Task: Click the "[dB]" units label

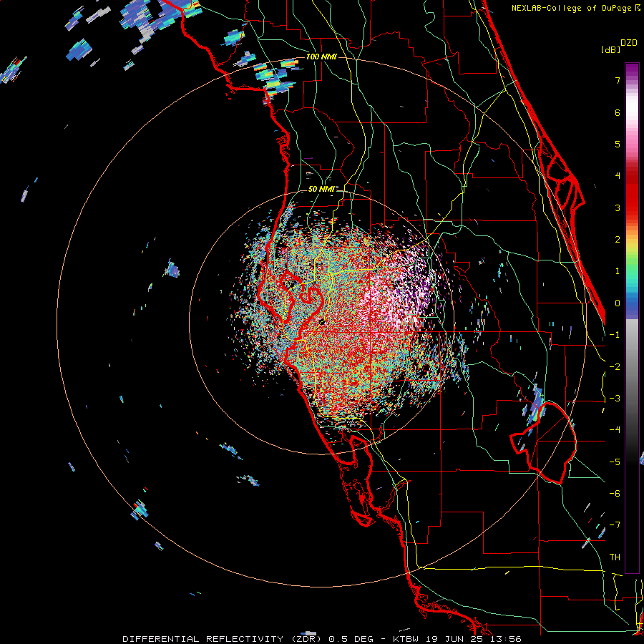Action: [x=610, y=49]
